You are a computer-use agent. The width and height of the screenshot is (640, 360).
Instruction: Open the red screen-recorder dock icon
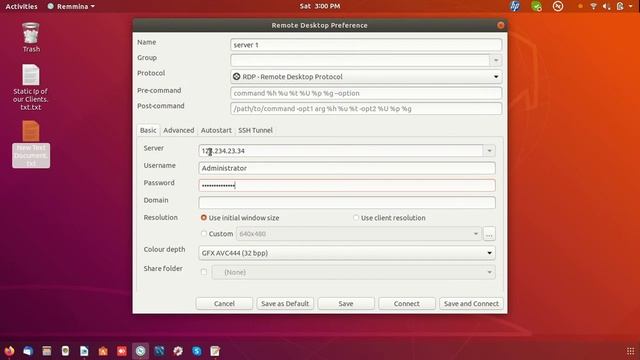point(122,351)
